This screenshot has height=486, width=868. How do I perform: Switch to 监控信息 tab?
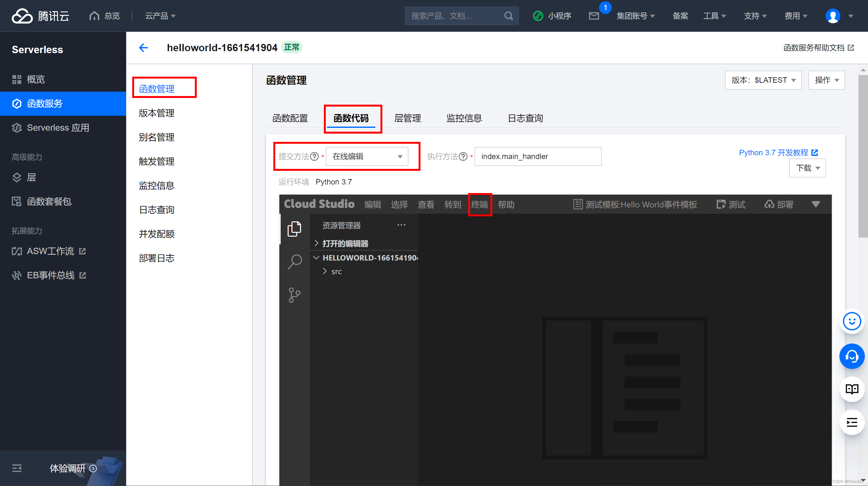tap(464, 118)
